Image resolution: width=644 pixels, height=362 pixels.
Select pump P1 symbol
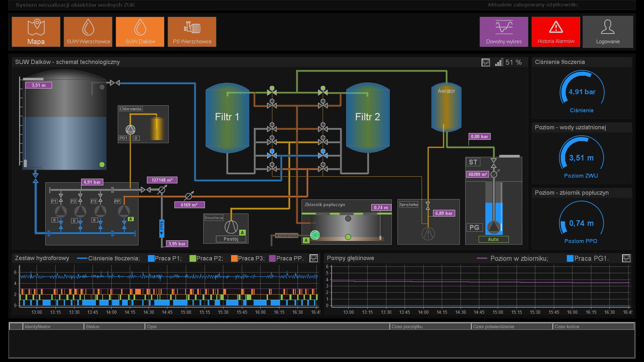(x=61, y=212)
